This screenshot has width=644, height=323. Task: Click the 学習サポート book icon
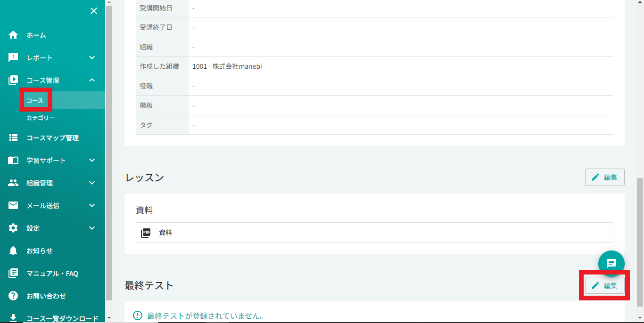point(13,161)
